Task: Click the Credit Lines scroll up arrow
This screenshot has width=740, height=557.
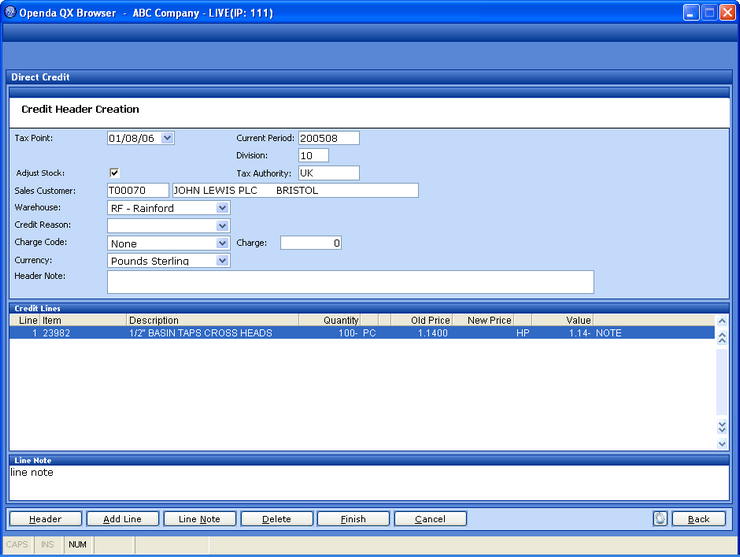Action: pos(722,321)
